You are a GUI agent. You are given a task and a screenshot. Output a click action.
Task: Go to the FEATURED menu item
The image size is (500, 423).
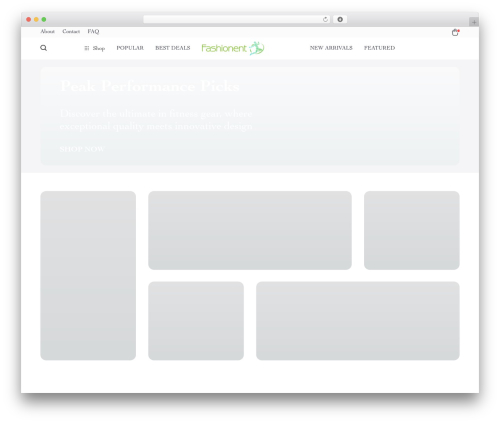pyautogui.click(x=379, y=48)
